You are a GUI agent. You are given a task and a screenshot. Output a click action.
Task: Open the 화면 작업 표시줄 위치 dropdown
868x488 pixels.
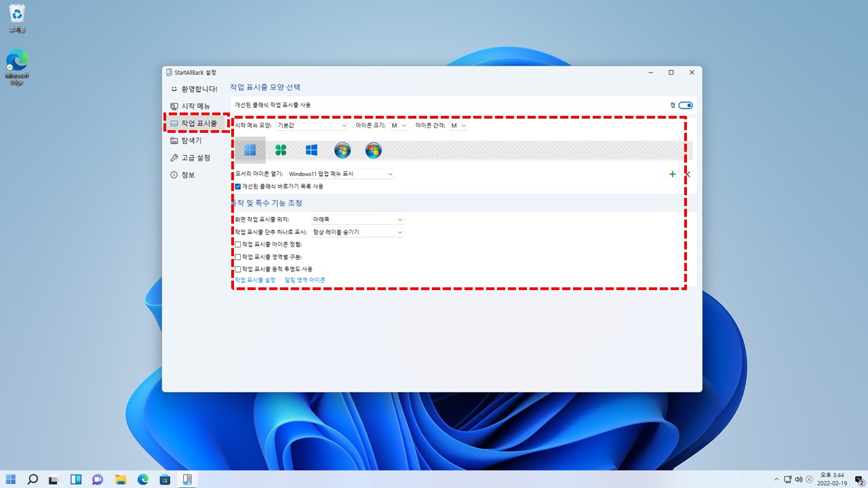pyautogui.click(x=357, y=220)
